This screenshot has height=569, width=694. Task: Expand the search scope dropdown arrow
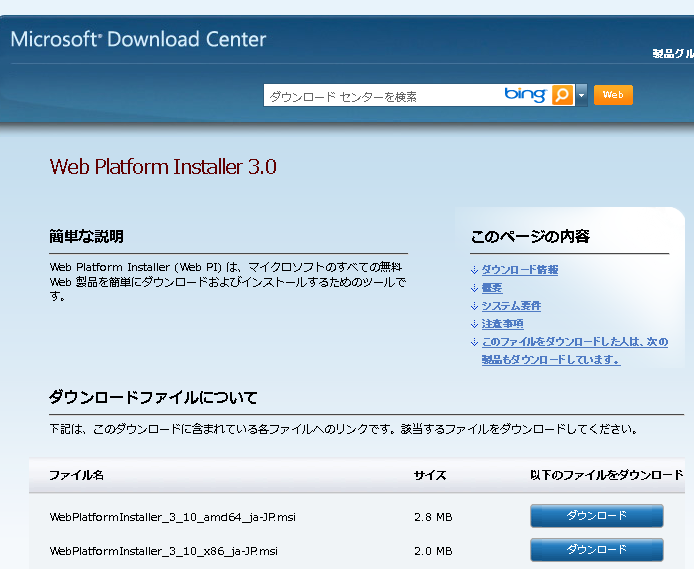coord(582,96)
